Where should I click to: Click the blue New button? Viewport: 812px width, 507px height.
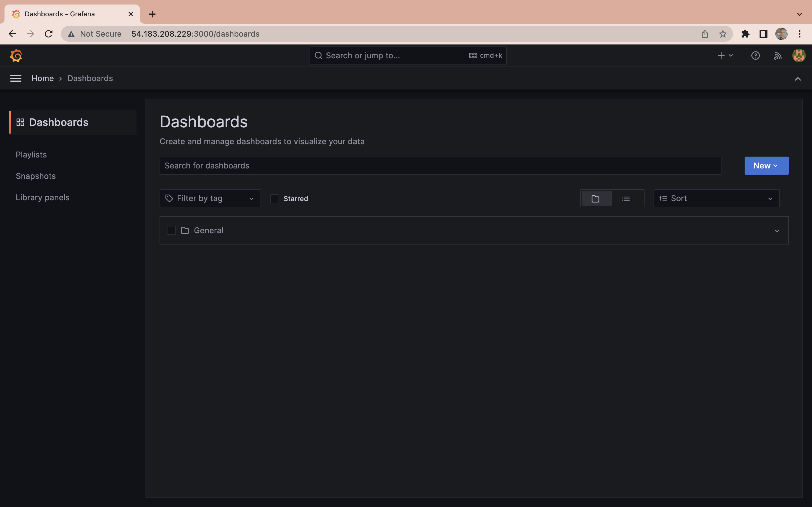pos(766,166)
